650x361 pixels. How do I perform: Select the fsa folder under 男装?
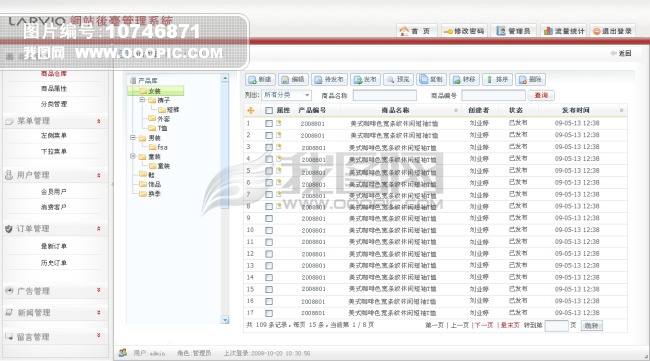point(158,147)
